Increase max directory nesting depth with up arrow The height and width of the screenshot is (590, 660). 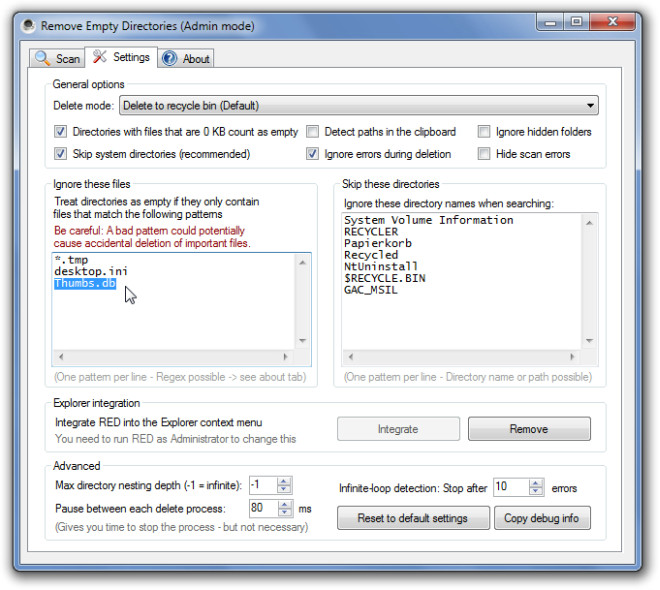284,480
